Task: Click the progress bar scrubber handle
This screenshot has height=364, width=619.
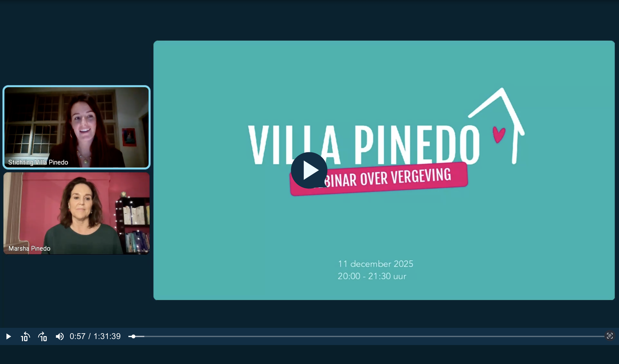Action: click(133, 337)
